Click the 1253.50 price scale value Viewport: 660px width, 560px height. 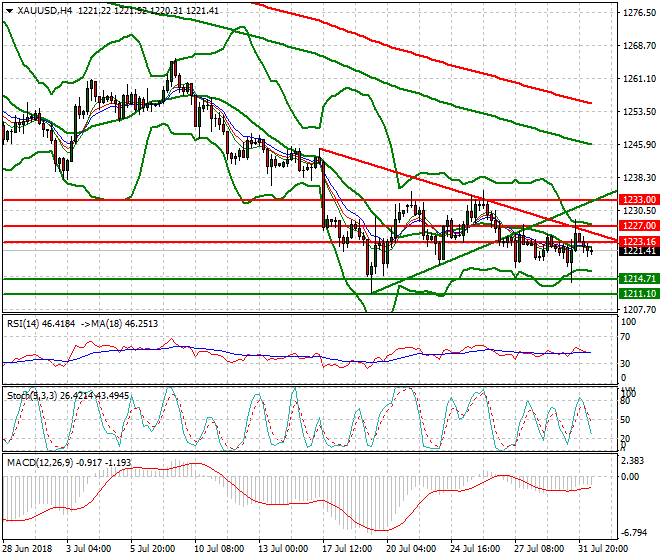click(x=639, y=112)
